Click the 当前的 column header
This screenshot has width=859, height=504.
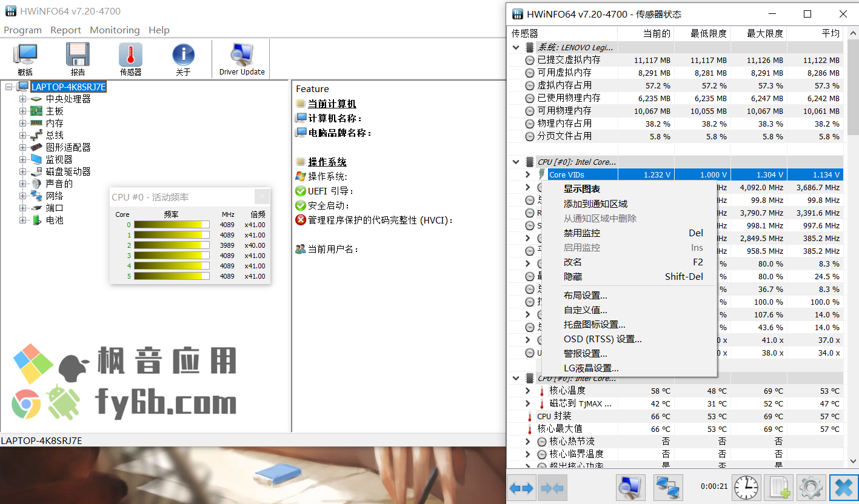click(x=645, y=33)
